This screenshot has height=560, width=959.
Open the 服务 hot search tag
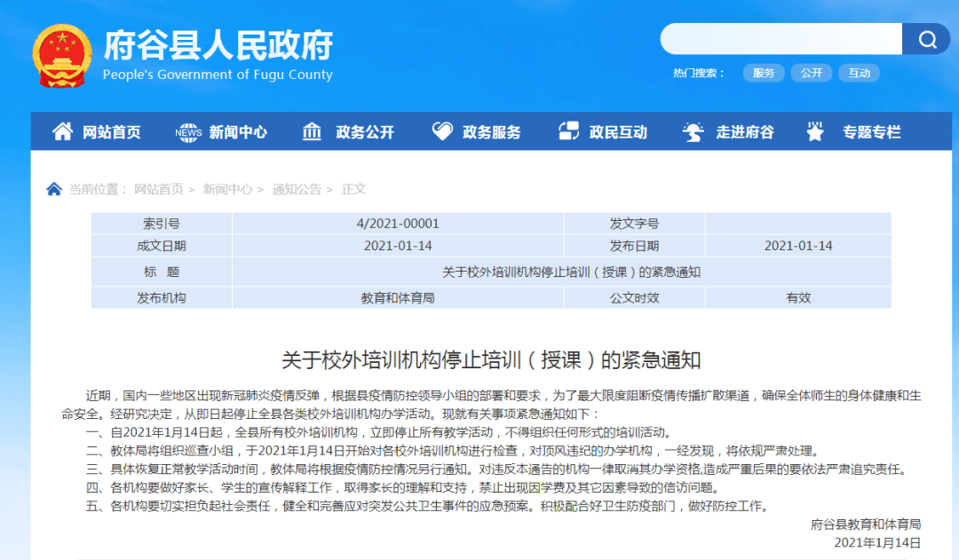pos(764,74)
